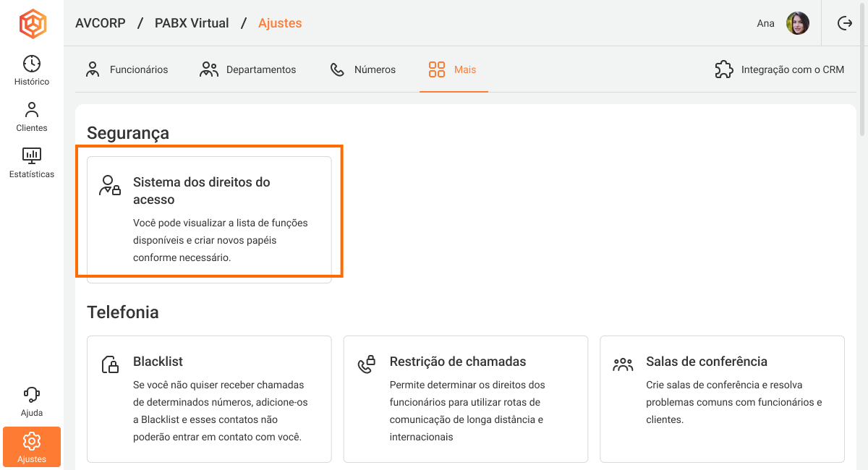Screen dimensions: 868x470
Task: Open Salas de conferência card
Action: (x=722, y=398)
